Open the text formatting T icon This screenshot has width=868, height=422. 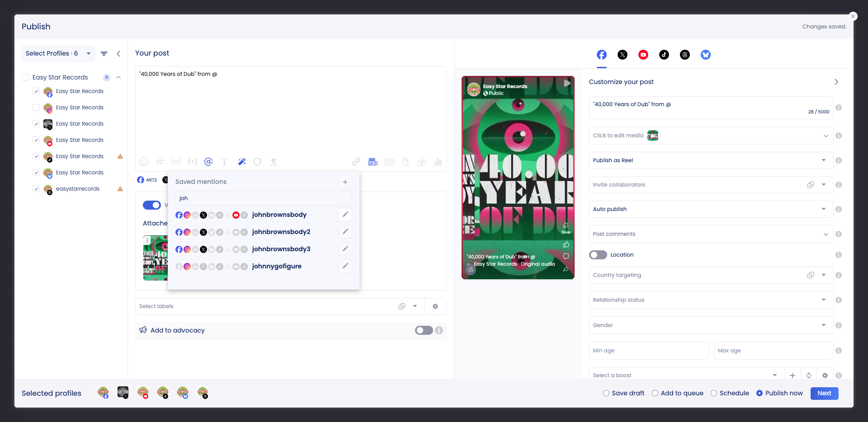tap(224, 162)
